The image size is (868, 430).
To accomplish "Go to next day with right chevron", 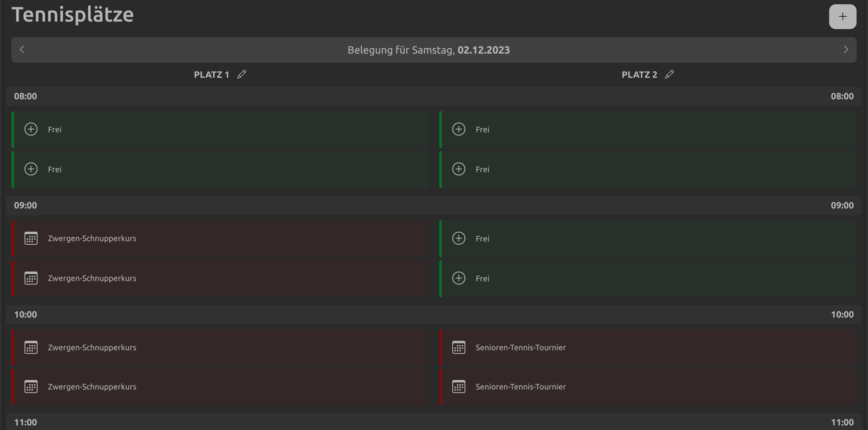I will [x=845, y=50].
